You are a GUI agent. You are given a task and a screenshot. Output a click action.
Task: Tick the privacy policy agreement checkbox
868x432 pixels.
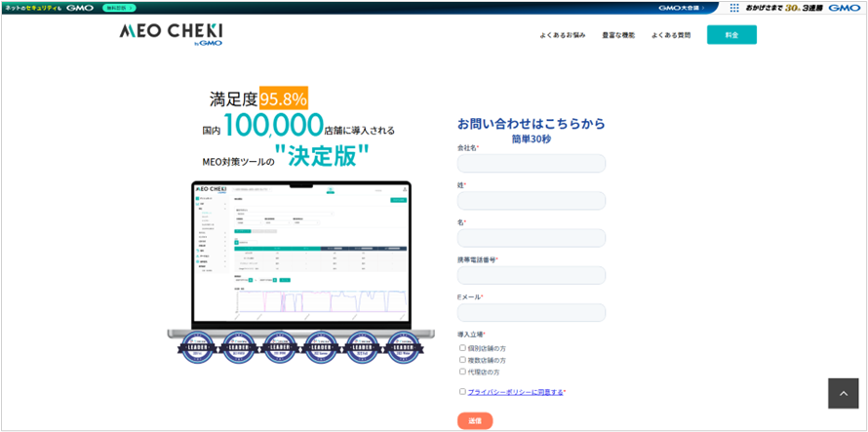462,391
